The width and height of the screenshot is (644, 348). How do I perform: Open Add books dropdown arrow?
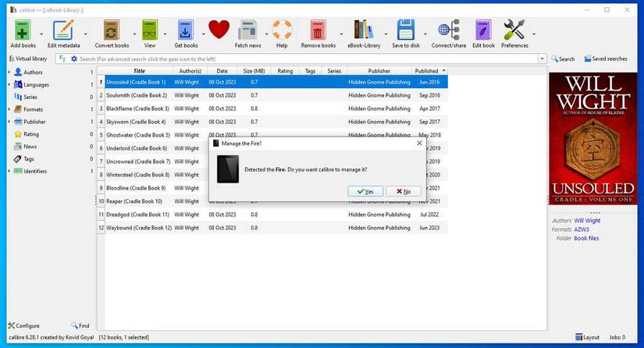41,34
